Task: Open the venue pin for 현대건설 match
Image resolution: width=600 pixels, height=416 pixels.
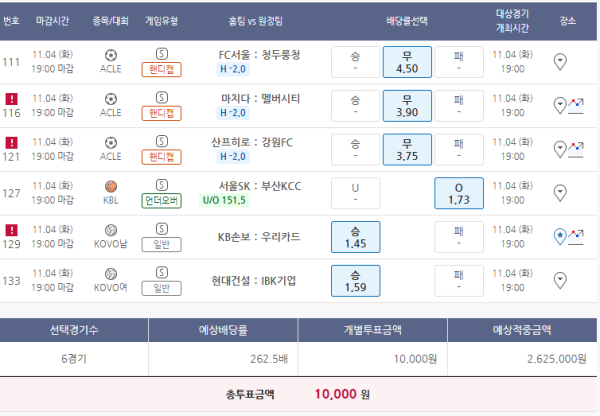Action: pyautogui.click(x=560, y=281)
